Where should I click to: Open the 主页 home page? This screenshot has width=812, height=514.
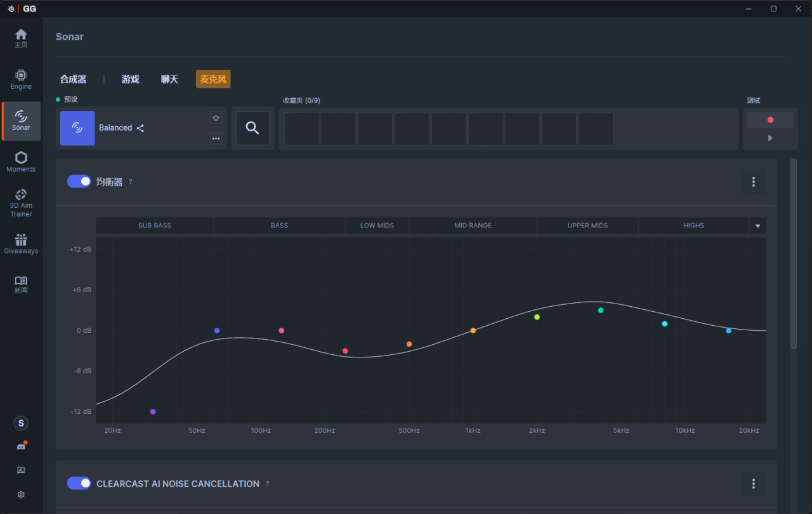[x=21, y=38]
